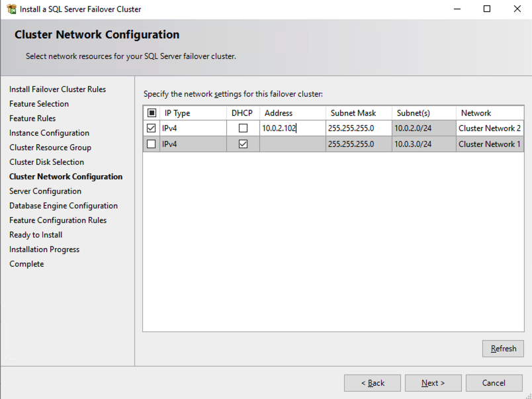Select Install Failover Cluster Rules step

(58, 89)
